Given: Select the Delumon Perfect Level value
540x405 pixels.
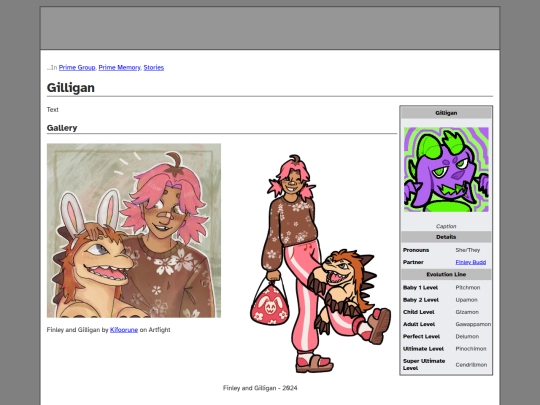Looking at the screenshot, I should pyautogui.click(x=467, y=336).
